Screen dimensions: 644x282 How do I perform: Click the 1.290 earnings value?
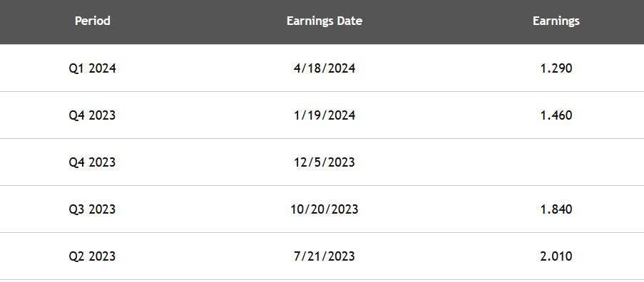[556, 68]
